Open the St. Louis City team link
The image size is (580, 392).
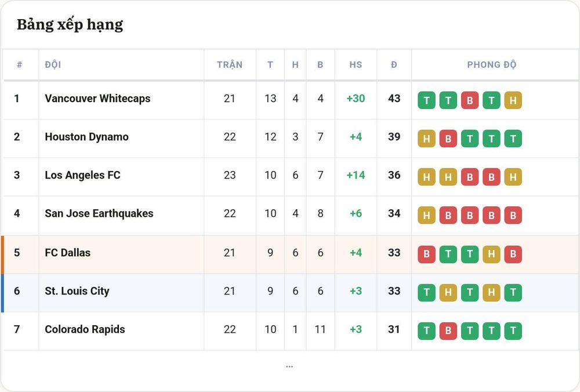77,291
